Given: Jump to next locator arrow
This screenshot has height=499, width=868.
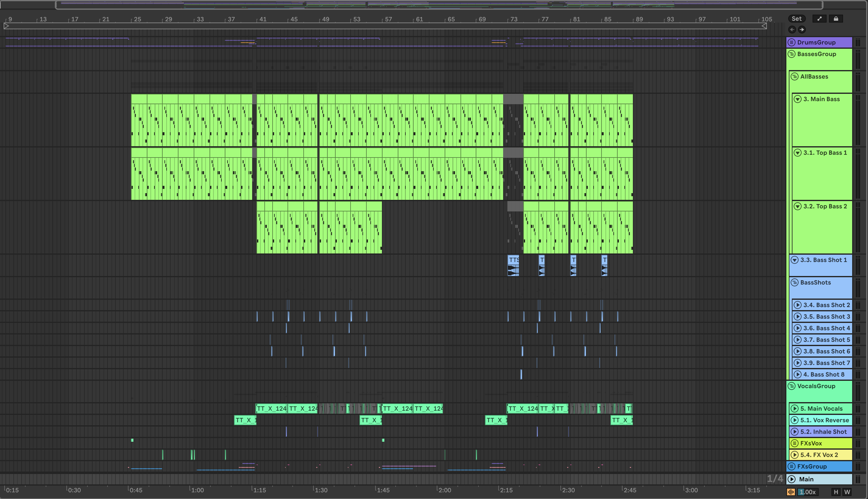Looking at the screenshot, I should (802, 30).
